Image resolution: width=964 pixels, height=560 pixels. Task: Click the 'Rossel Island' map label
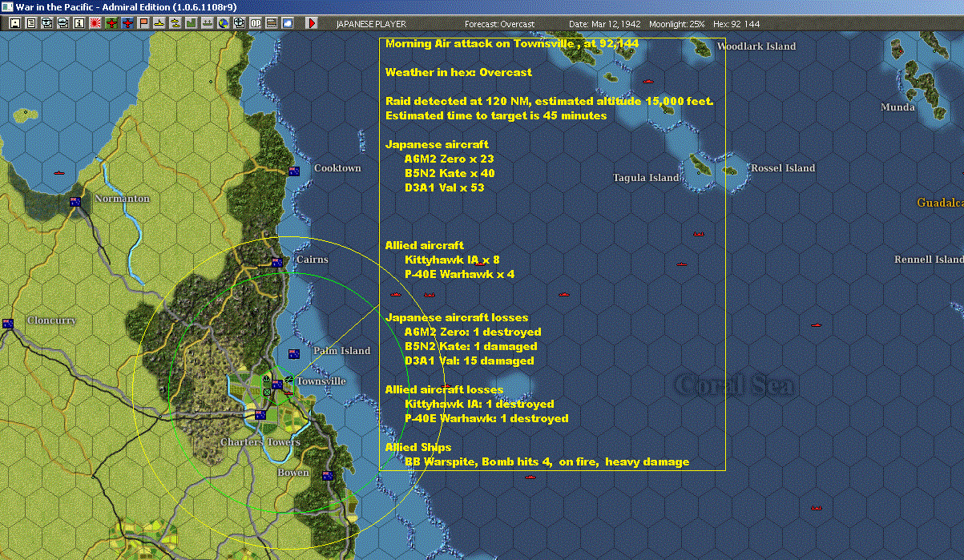click(783, 168)
